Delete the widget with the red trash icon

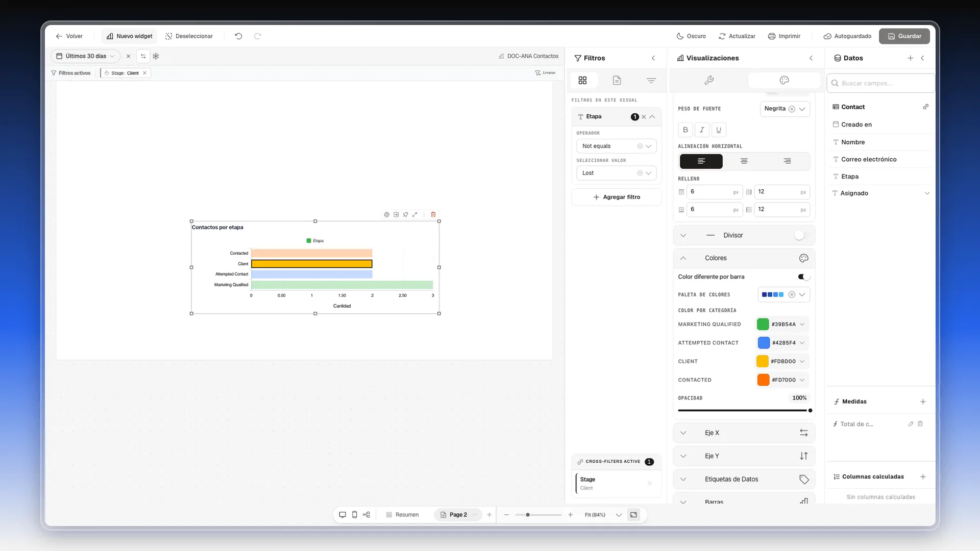click(433, 215)
